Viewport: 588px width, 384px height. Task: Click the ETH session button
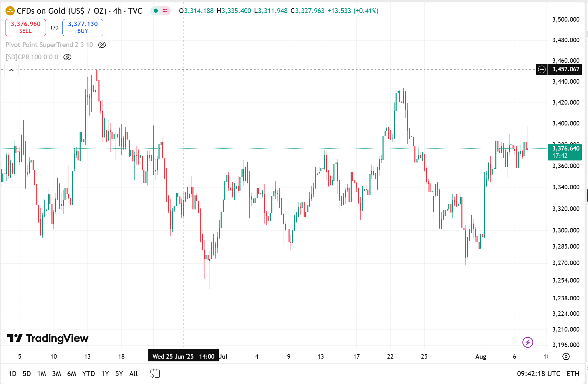pyautogui.click(x=573, y=374)
